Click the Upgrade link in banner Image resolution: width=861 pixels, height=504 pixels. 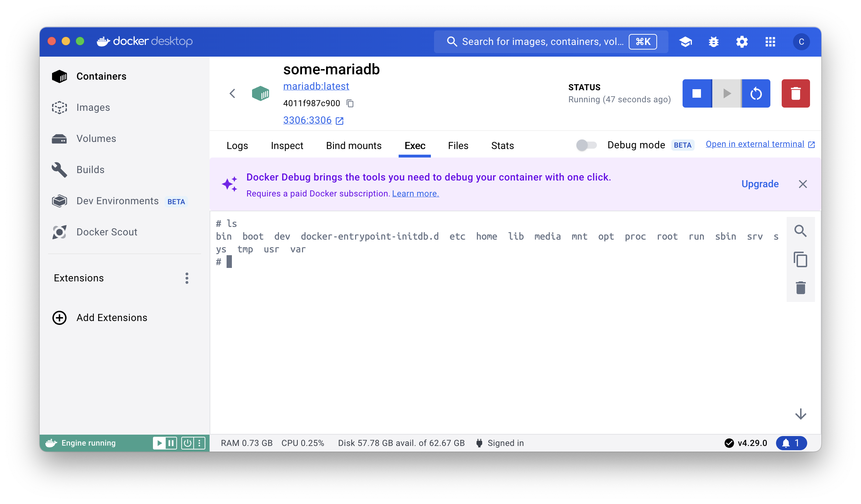click(760, 184)
